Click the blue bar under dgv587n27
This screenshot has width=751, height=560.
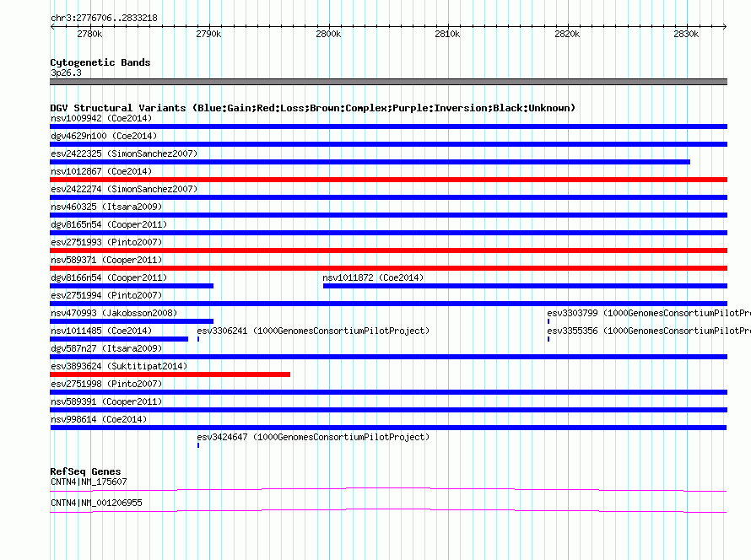pos(388,357)
